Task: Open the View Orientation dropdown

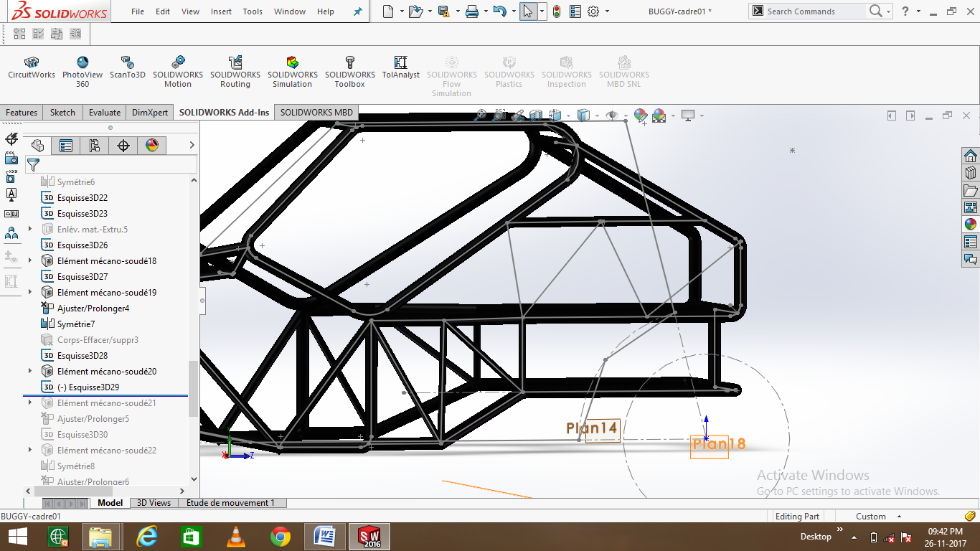Action: (x=569, y=115)
